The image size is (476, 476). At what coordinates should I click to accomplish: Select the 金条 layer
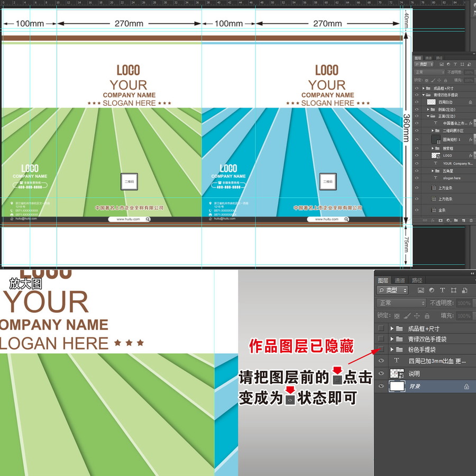click(442, 210)
